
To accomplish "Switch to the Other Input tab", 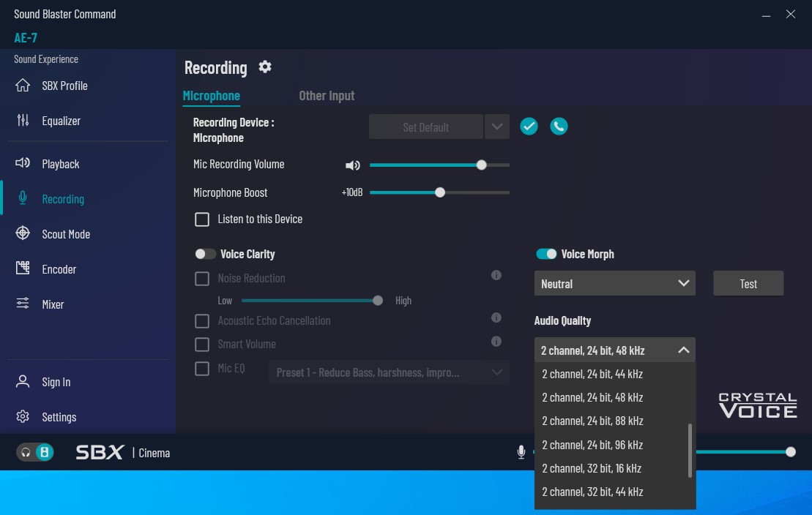I will point(327,96).
